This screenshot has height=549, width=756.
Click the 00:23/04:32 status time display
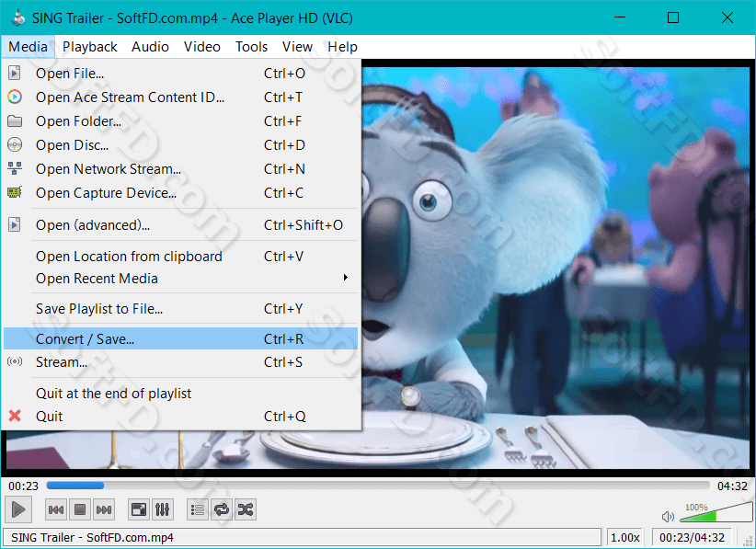692,537
